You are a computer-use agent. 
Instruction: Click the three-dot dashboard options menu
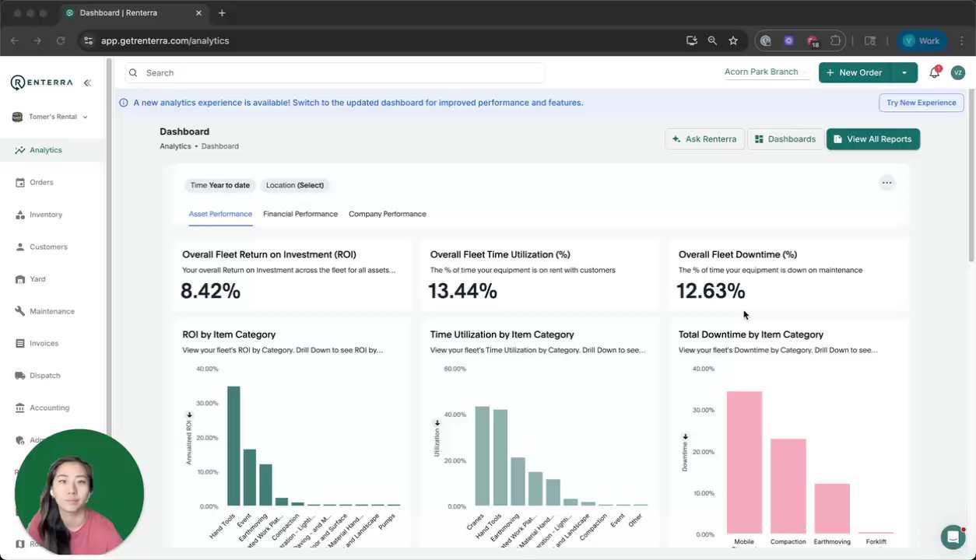pos(886,183)
